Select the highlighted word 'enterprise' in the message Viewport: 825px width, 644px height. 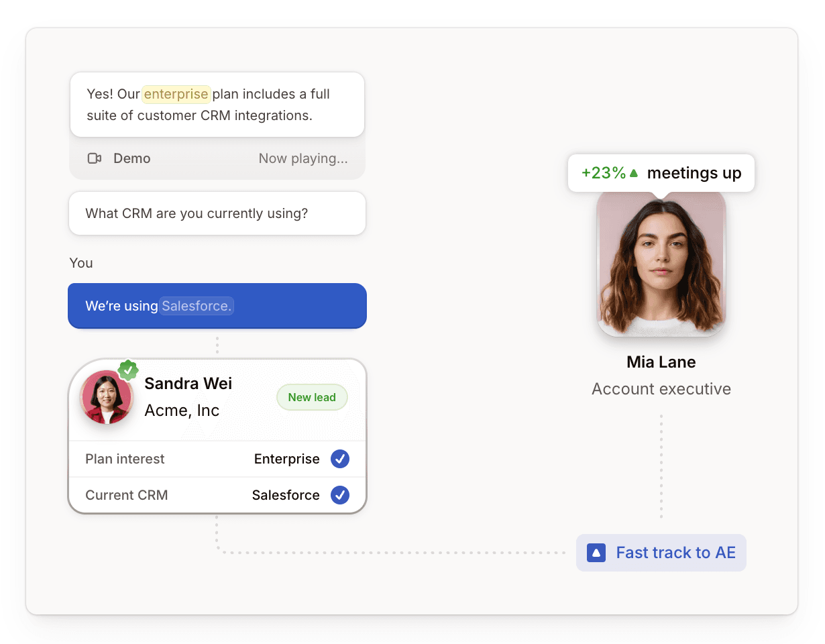(x=176, y=94)
